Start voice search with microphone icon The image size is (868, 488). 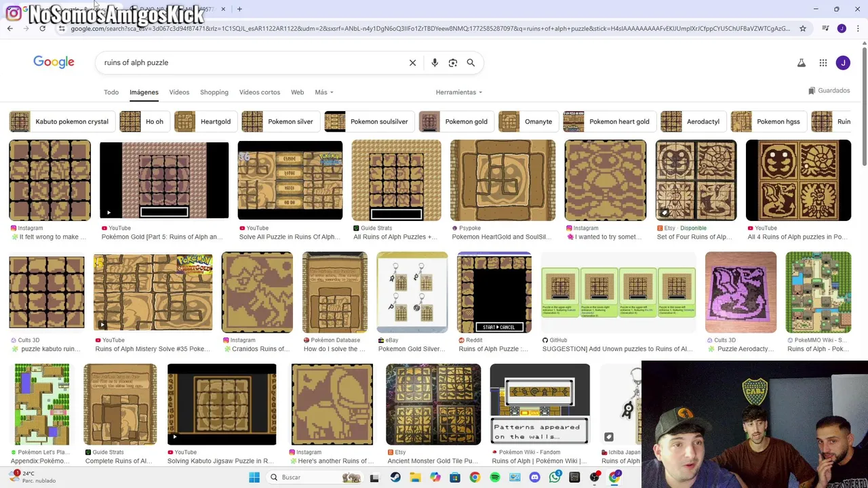click(x=435, y=62)
